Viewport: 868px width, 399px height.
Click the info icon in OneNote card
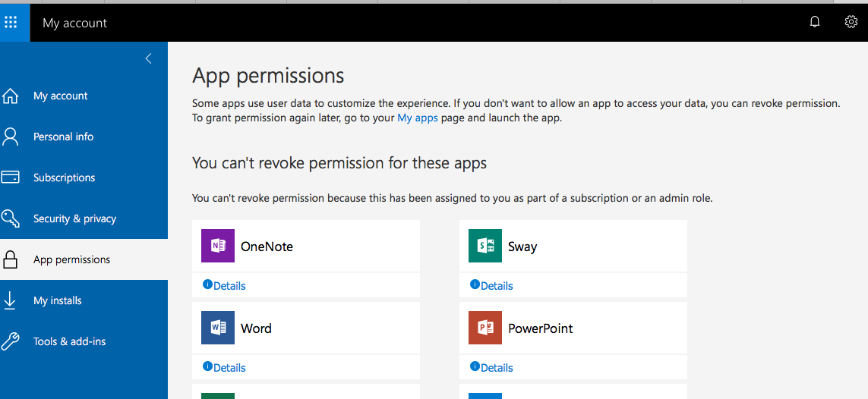point(207,284)
